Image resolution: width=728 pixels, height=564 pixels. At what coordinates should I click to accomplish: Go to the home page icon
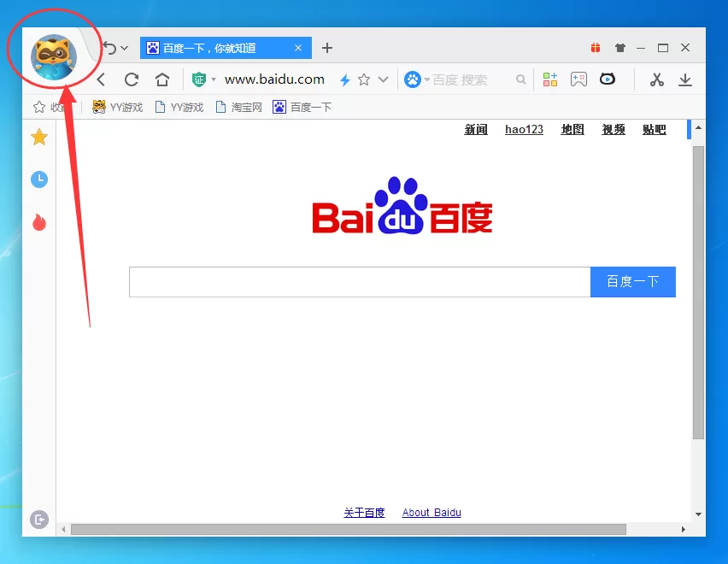click(162, 79)
